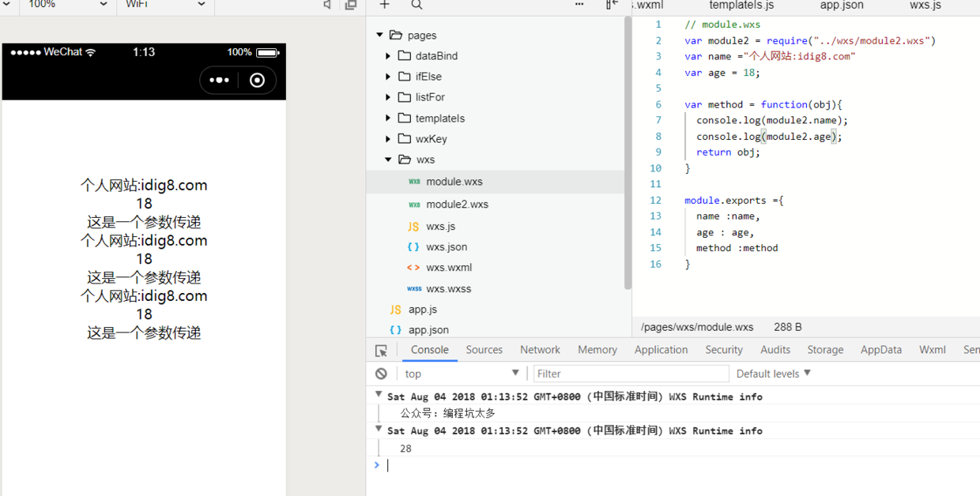
Task: Tap the simulator capsule close circle
Action: tap(257, 81)
